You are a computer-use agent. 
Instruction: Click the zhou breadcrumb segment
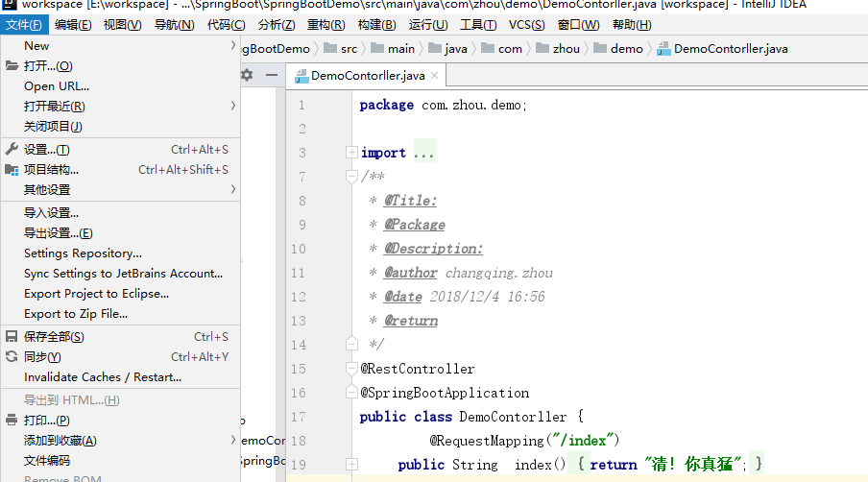pos(558,49)
